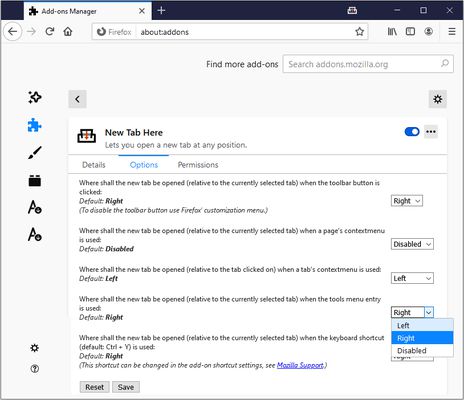
Task: Open the upper Dictionaries sidebar icon
Action: click(x=35, y=207)
